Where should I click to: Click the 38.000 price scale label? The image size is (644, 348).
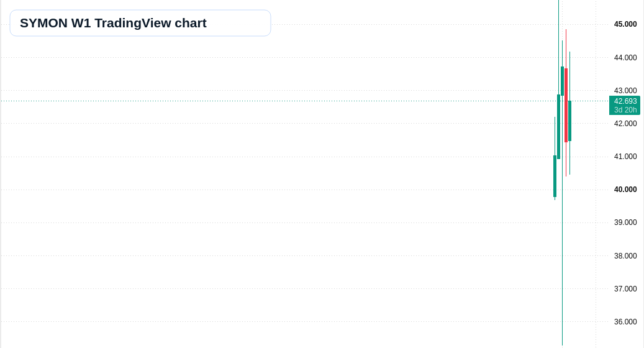click(625, 255)
